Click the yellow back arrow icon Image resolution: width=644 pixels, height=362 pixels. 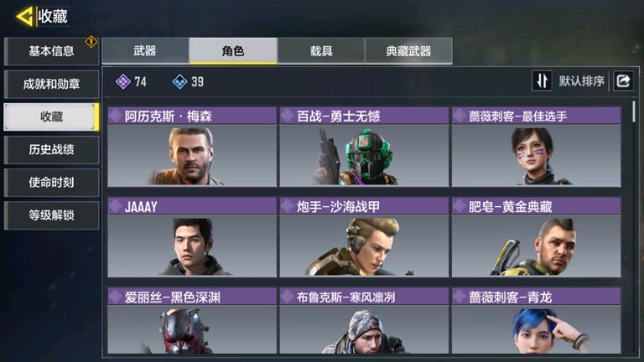click(24, 17)
